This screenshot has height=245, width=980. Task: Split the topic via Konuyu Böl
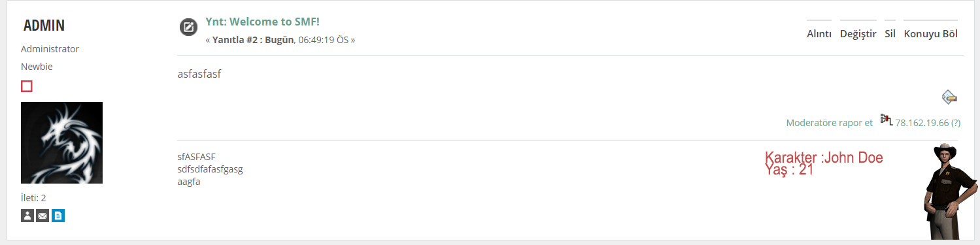click(x=931, y=34)
